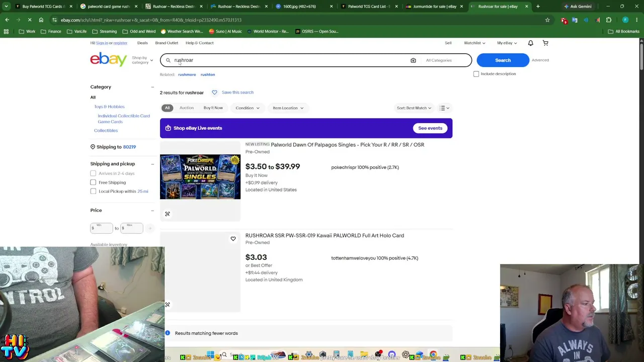Open the Condition filter dropdown

click(248, 108)
